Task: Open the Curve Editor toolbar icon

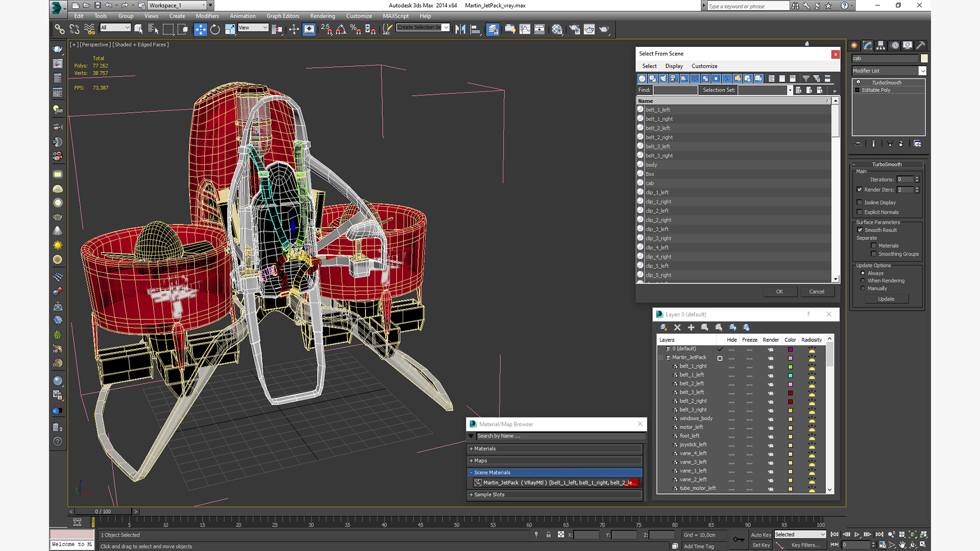Action: [525, 30]
